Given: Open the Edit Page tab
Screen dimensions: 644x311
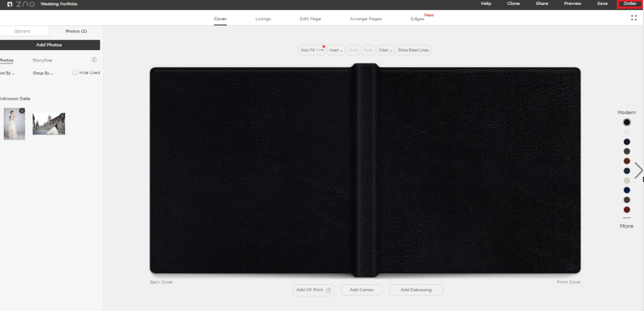Looking at the screenshot, I should coord(311,19).
